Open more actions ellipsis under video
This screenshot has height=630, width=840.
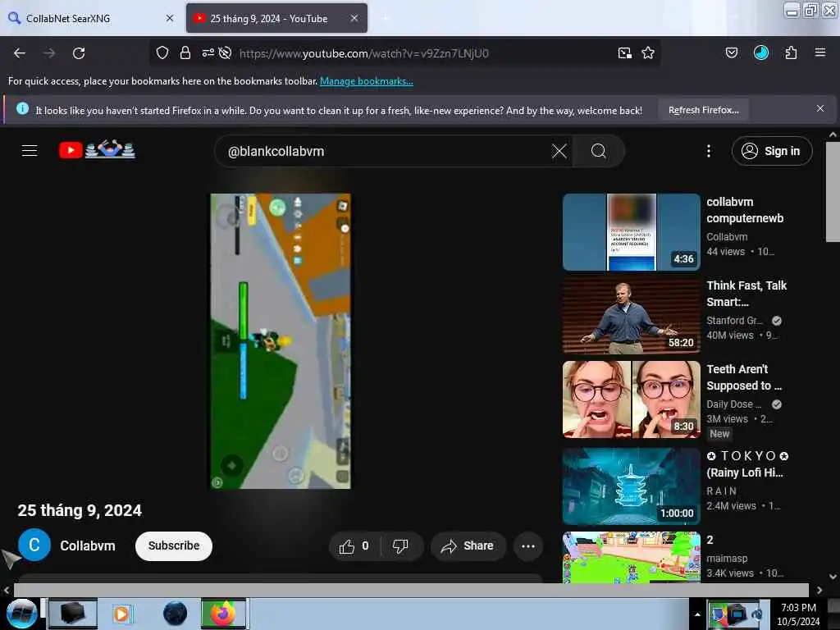528,546
